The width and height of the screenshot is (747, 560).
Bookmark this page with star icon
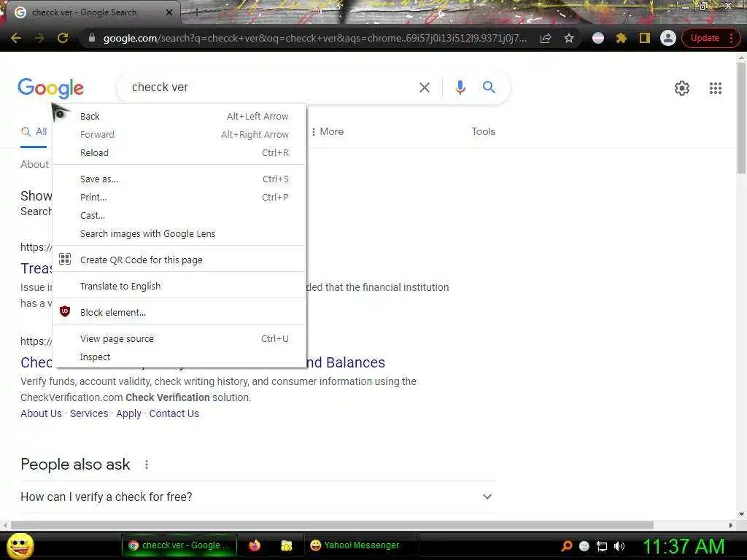[569, 38]
